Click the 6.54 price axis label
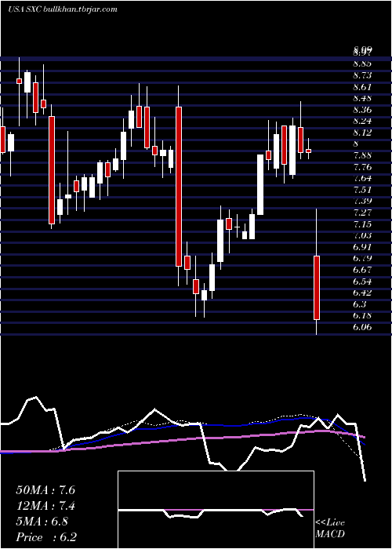Viewport: 392px width, 549px height. coord(362,282)
